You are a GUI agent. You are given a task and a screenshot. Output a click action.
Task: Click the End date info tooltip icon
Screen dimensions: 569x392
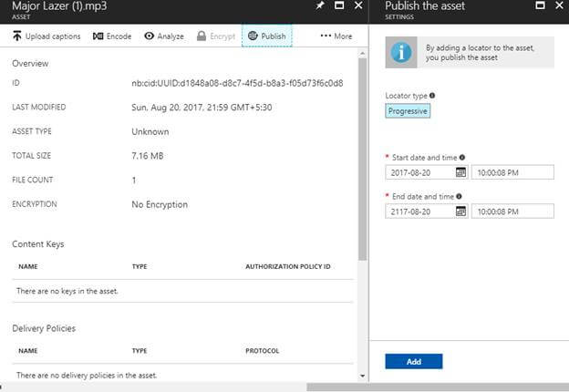click(459, 196)
